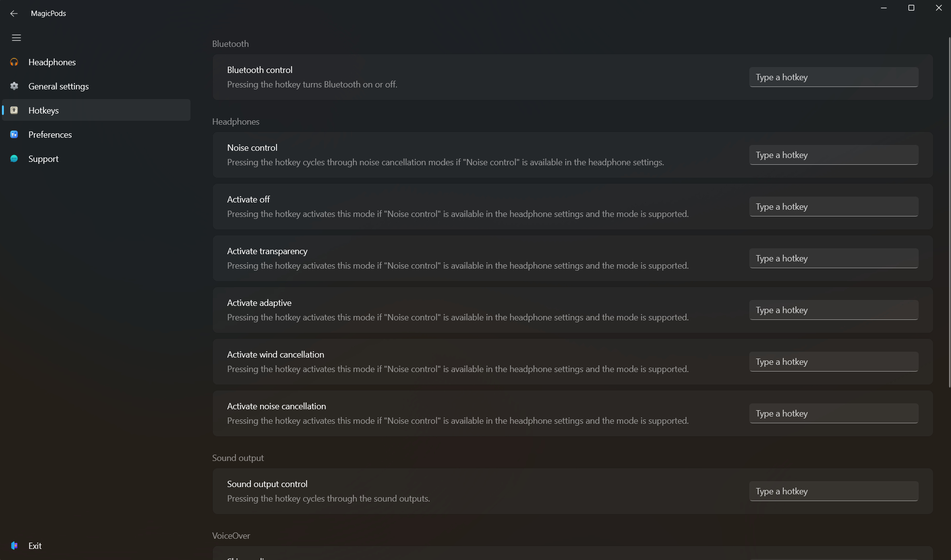Open Support using its globe icon
Screen dimensions: 951x560
[x=14, y=158]
